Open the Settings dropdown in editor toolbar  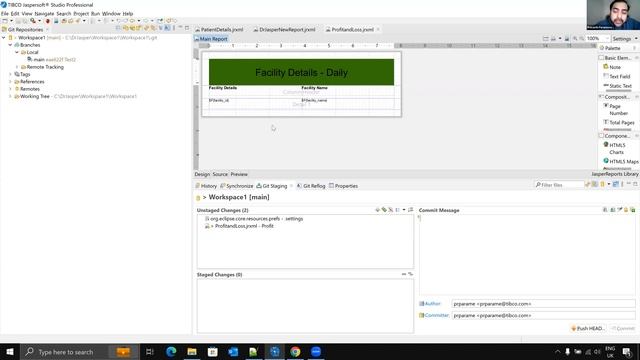pyautogui.click(x=625, y=38)
